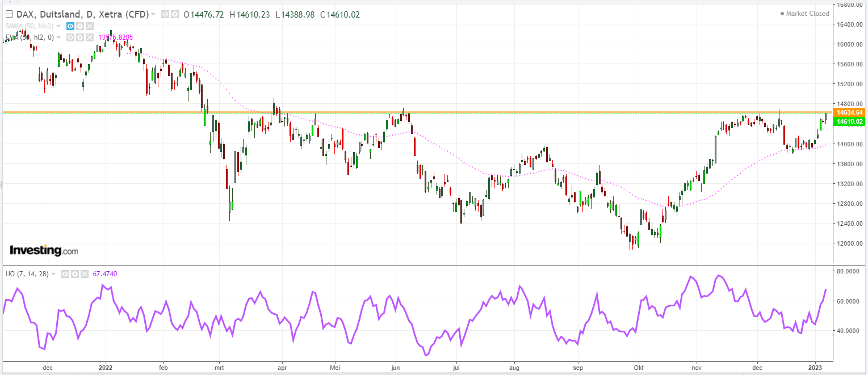This screenshot has width=868, height=375.
Task: Click the aug label on the time axis
Action: click(515, 367)
